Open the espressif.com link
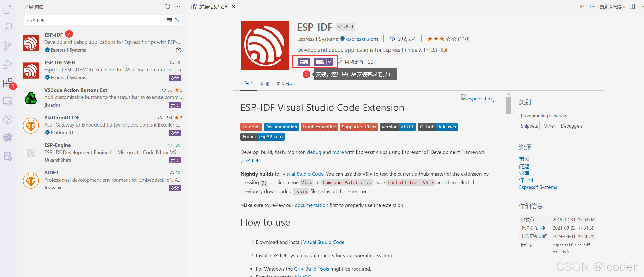644x277 pixels. [362, 39]
